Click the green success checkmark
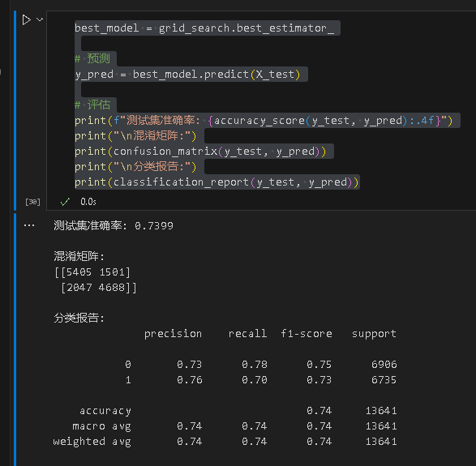Viewport: 476px width, 466px height. click(x=65, y=202)
